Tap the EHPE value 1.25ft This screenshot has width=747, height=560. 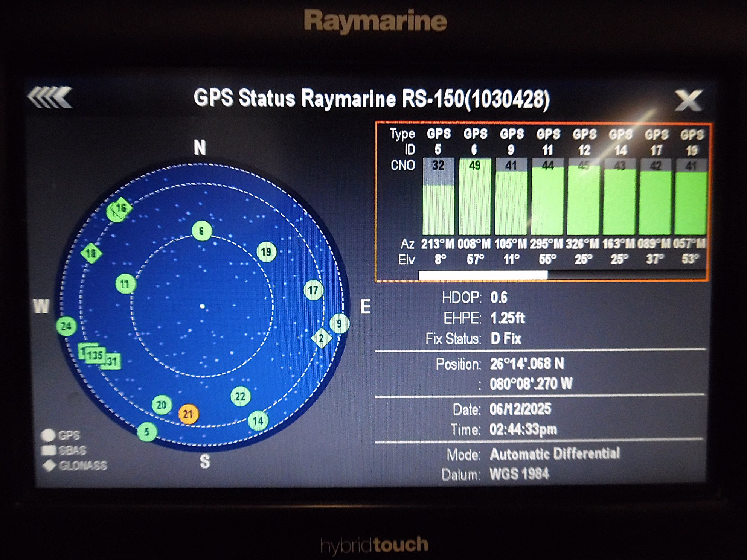[x=508, y=318]
